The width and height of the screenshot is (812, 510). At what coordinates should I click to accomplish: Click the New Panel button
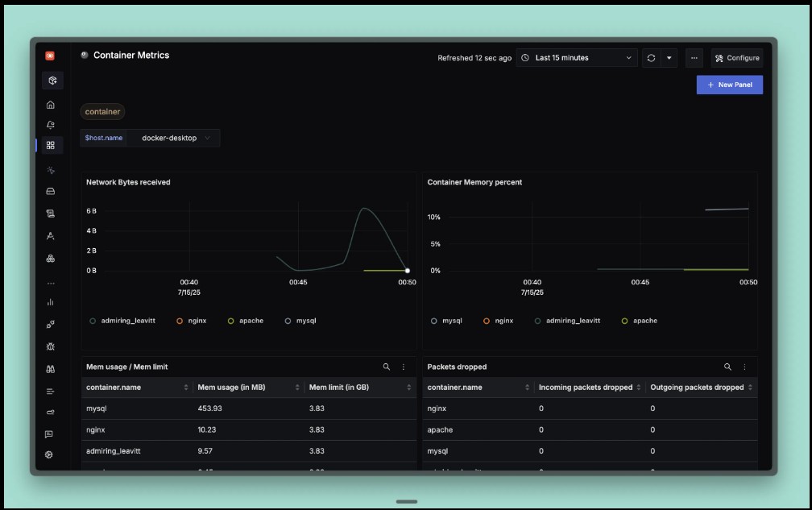click(x=729, y=85)
